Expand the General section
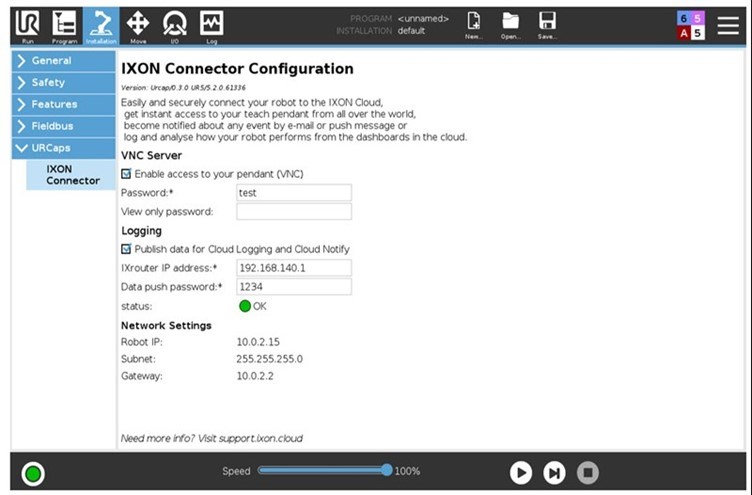Image resolution: width=752 pixels, height=495 pixels. click(x=63, y=61)
